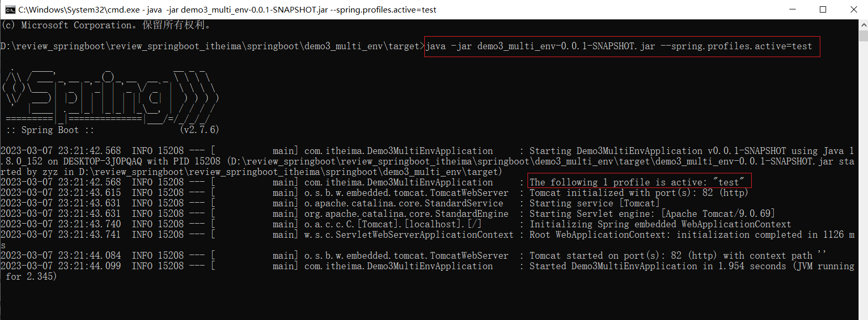Click the scrollbar up arrow
The height and width of the screenshot is (320, 868).
pyautogui.click(x=863, y=24)
